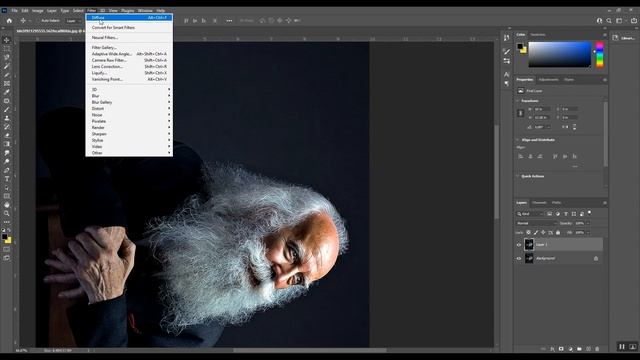Select the Lasso tool

tap(7, 57)
